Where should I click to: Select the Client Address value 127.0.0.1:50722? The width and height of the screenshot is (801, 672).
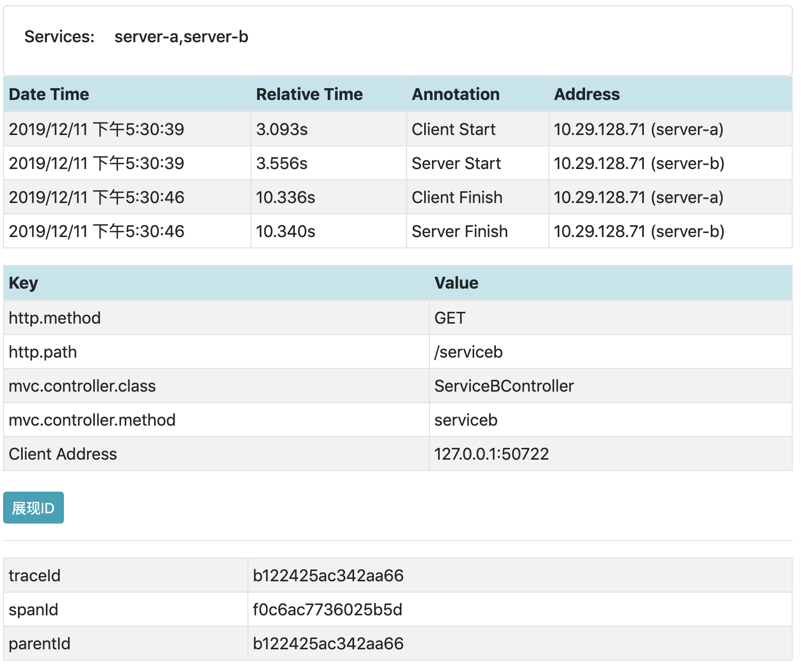(x=491, y=454)
